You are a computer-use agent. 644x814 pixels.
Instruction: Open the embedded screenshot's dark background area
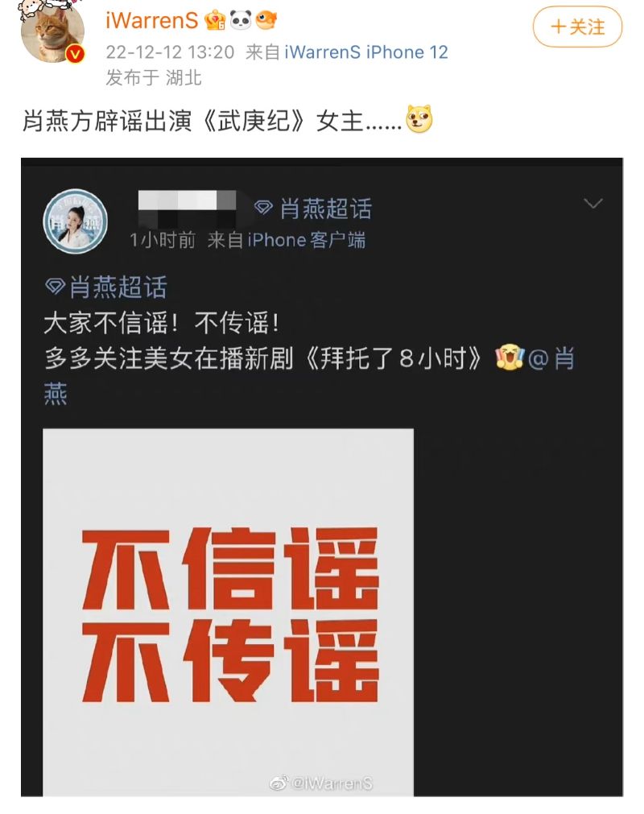coord(518,613)
